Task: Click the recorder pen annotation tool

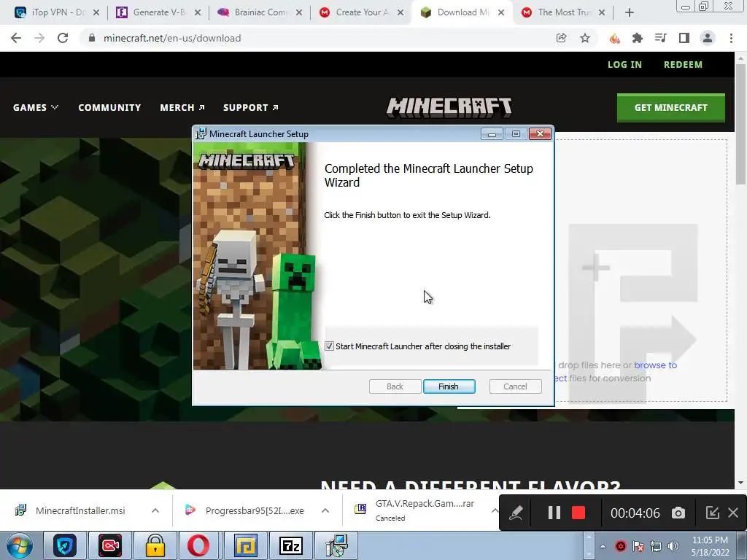Action: pyautogui.click(x=516, y=513)
